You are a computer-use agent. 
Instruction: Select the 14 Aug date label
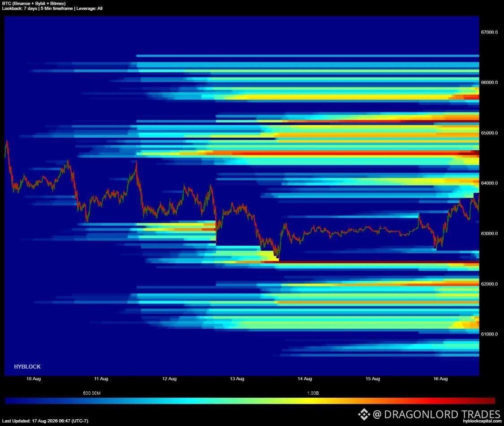(305, 379)
